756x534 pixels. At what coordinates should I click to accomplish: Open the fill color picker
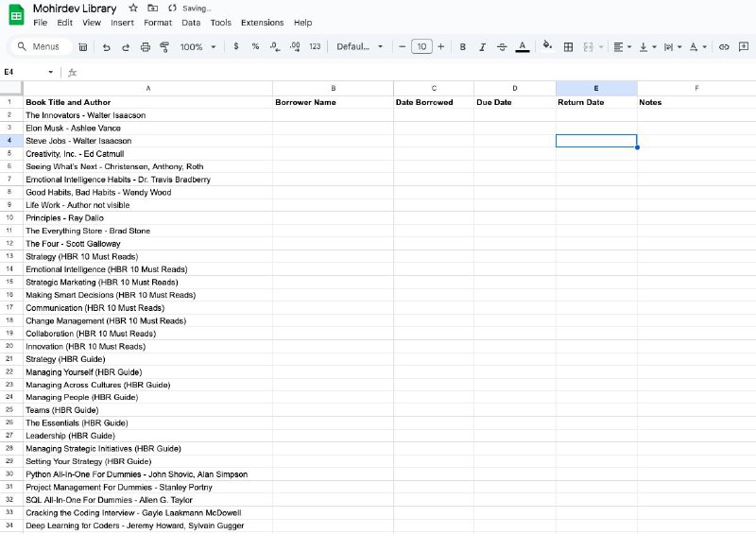[547, 45]
